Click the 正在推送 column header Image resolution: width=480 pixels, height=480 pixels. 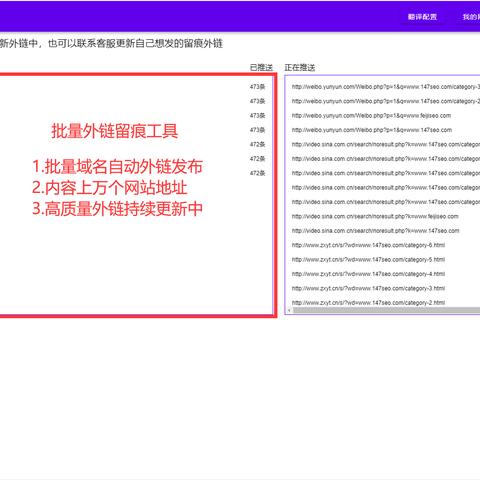300,68
